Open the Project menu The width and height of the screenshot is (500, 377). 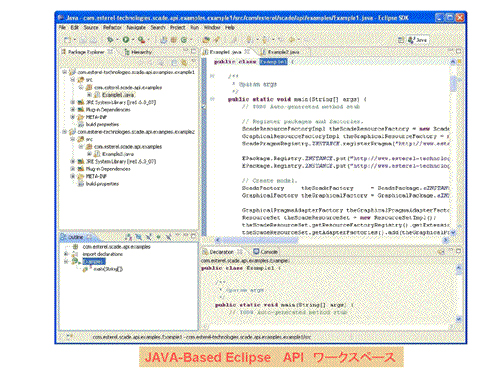(x=178, y=28)
